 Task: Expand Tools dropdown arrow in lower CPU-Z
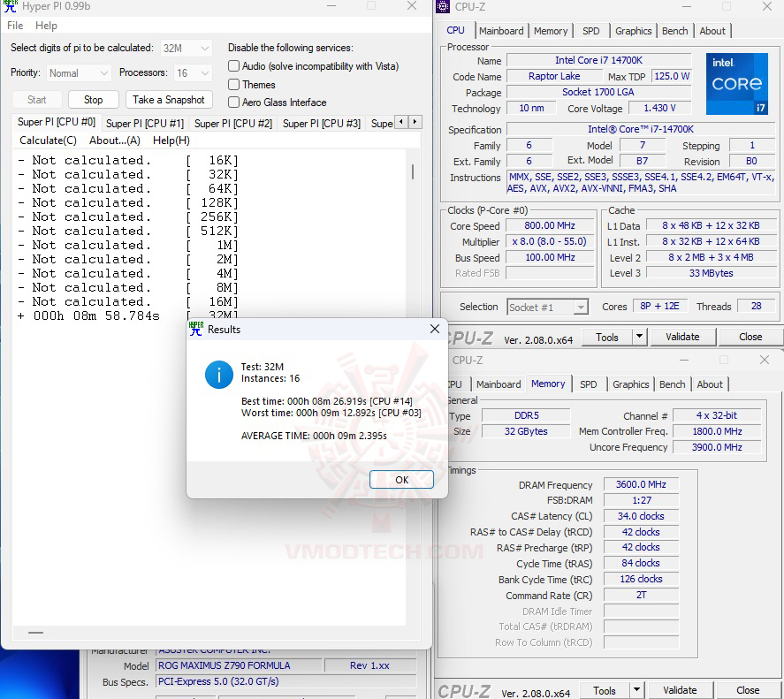point(636,690)
